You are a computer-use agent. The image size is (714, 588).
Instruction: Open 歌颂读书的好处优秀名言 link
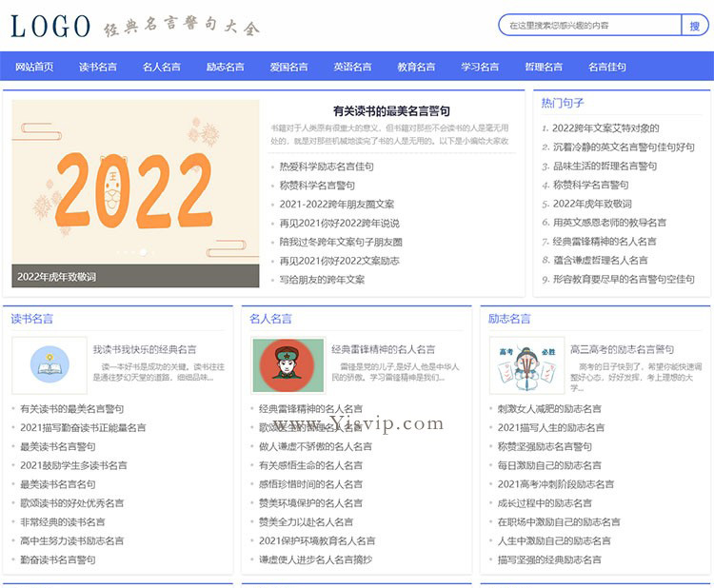coord(72,503)
